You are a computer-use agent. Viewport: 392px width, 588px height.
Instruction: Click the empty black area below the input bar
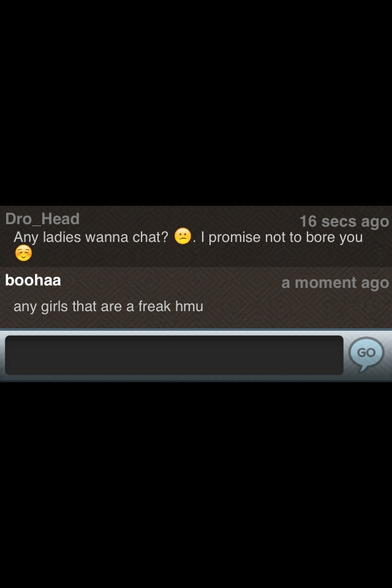pyautogui.click(x=196, y=484)
